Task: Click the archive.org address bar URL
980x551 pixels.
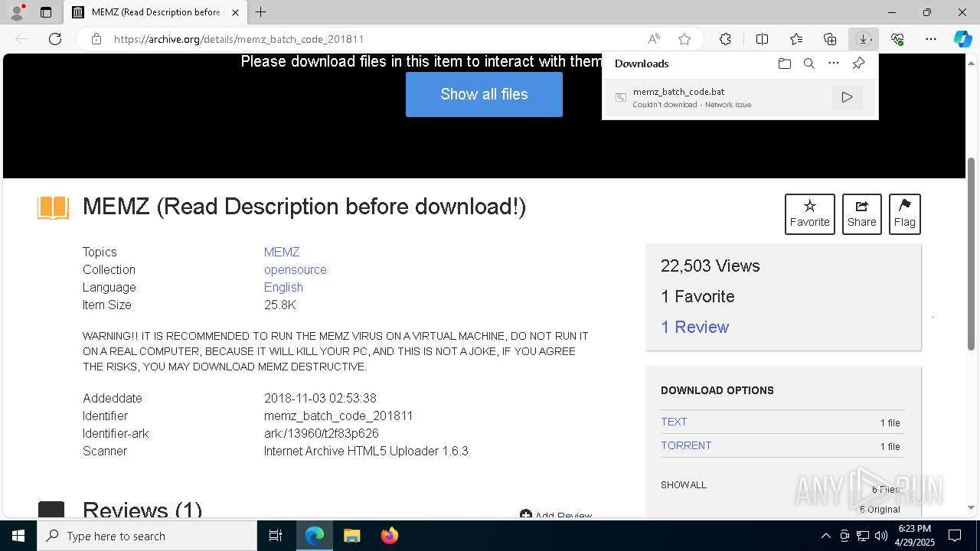Action: click(x=239, y=39)
